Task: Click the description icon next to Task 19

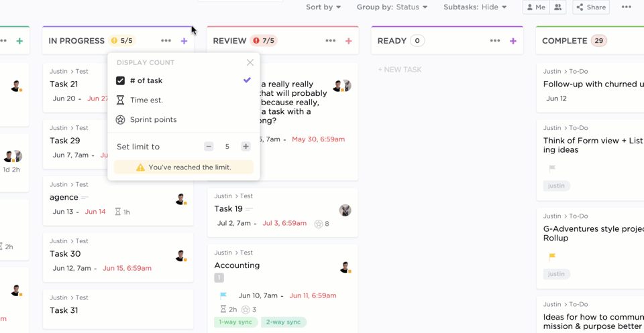Action: [x=249, y=209]
